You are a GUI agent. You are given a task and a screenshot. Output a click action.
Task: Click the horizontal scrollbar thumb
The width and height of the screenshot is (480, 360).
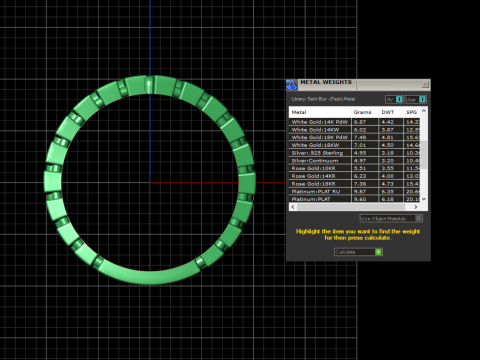351,207
